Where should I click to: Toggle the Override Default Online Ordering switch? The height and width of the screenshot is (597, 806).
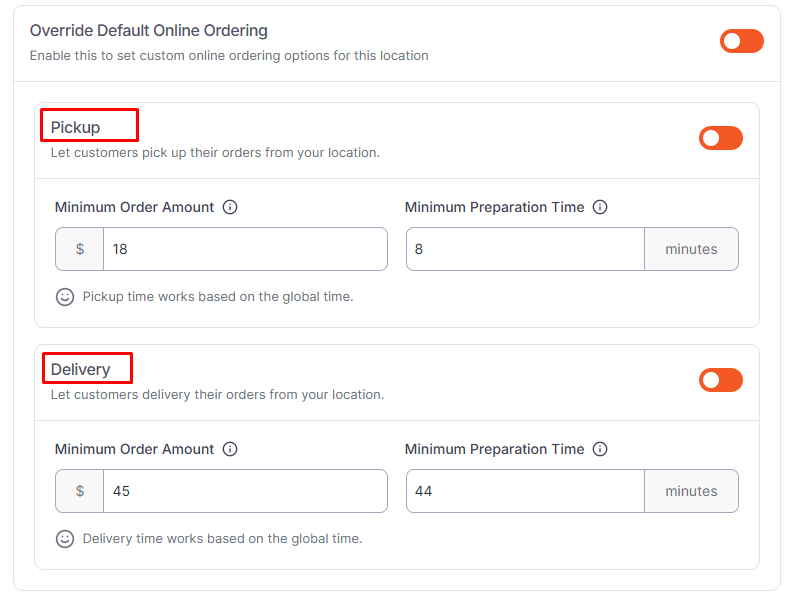pyautogui.click(x=741, y=41)
